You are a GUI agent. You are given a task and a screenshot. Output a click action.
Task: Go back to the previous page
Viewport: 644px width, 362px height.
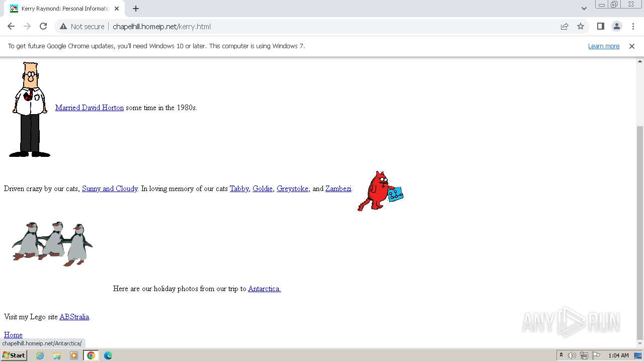click(11, 26)
